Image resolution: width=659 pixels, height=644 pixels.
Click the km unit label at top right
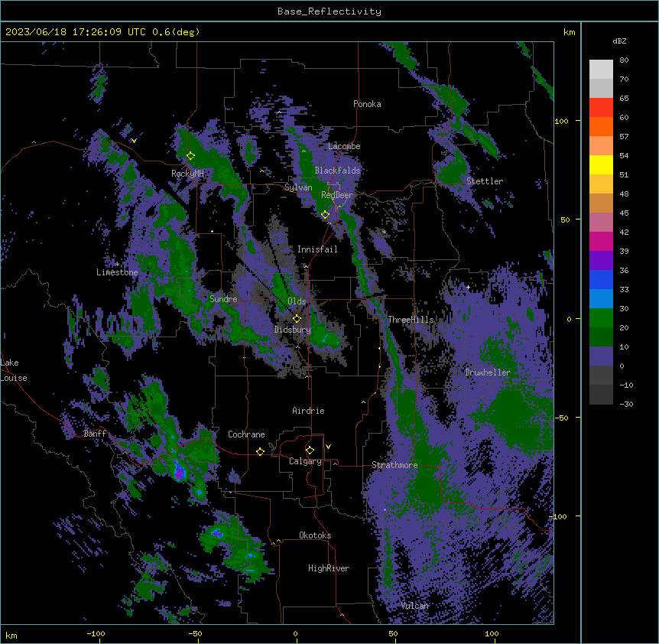tap(569, 32)
